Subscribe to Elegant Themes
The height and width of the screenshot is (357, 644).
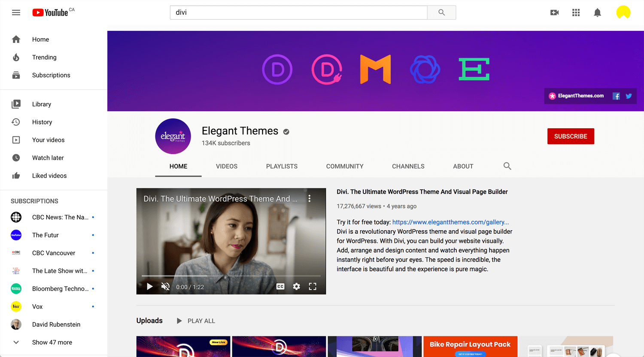571,136
